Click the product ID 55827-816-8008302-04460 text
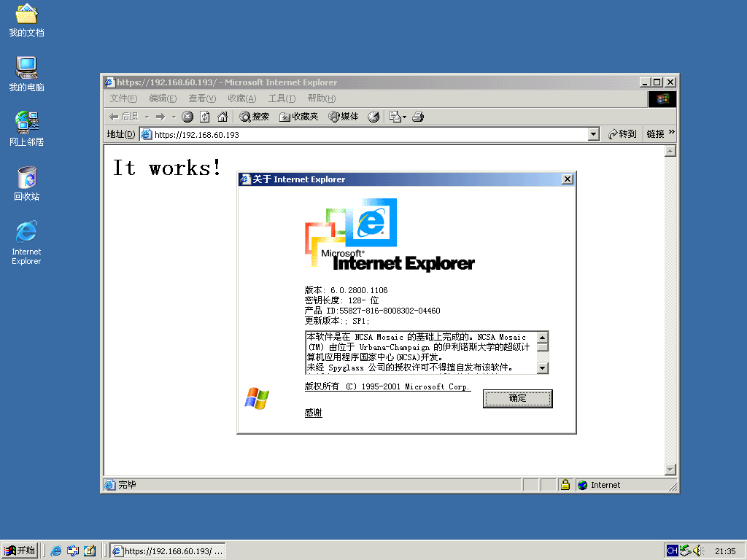 pos(390,311)
